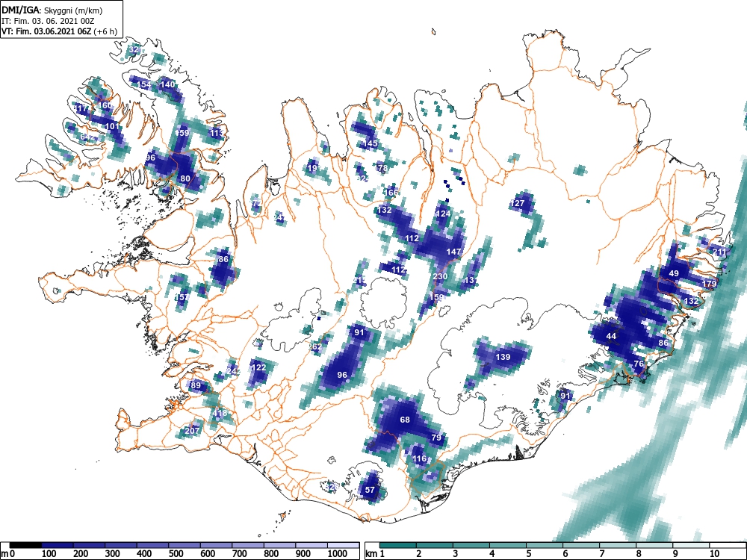
Task: Click the 32 value at the Westfjords' northern tip
Action: click(x=134, y=49)
